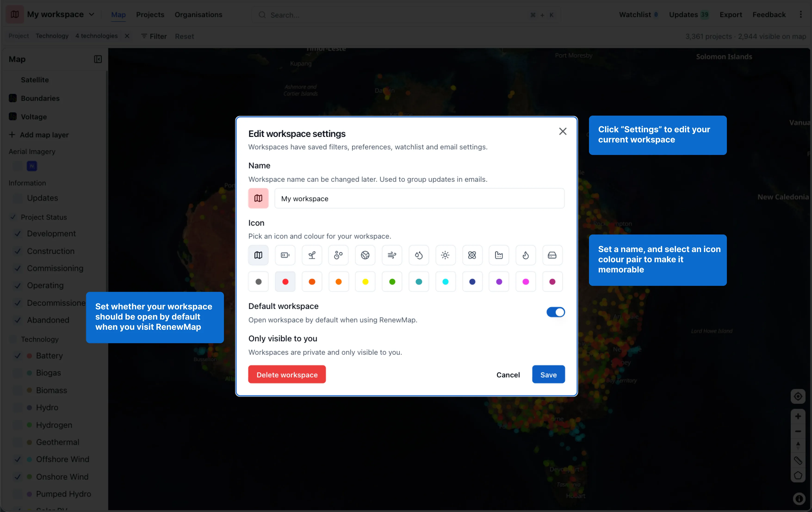Image resolution: width=812 pixels, height=512 pixels.
Task: Reset the applied filters
Action: click(x=184, y=36)
